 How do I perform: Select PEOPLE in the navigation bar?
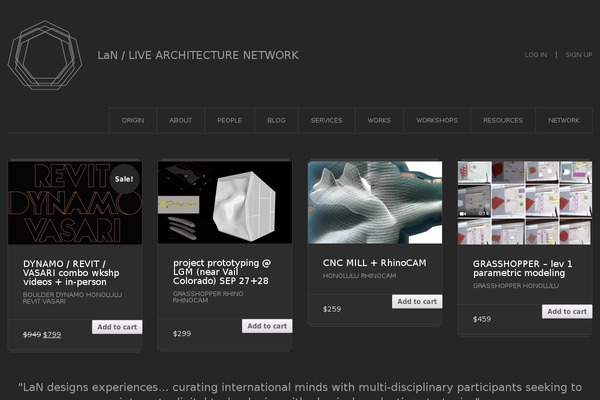pos(229,120)
